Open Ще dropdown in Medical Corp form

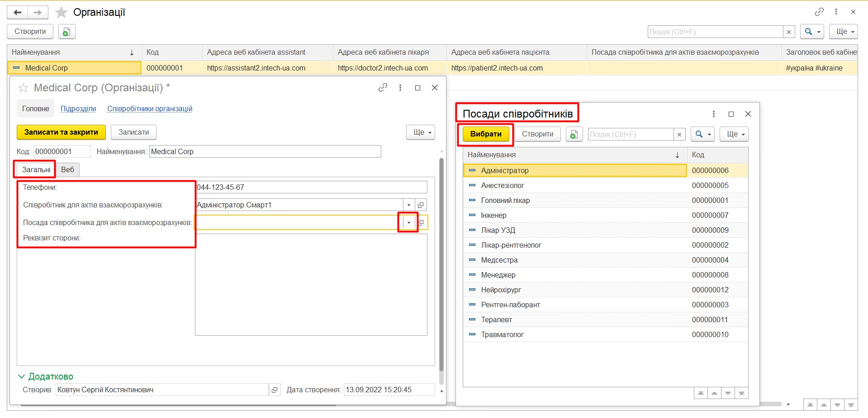coord(420,132)
